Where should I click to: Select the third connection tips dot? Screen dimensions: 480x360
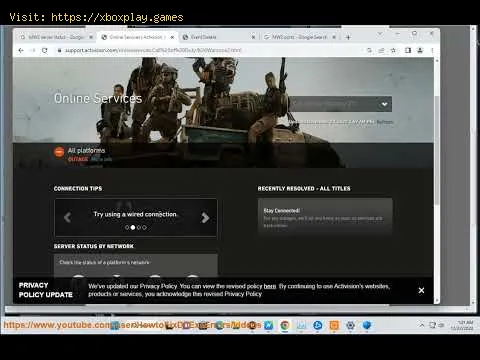pos(139,228)
